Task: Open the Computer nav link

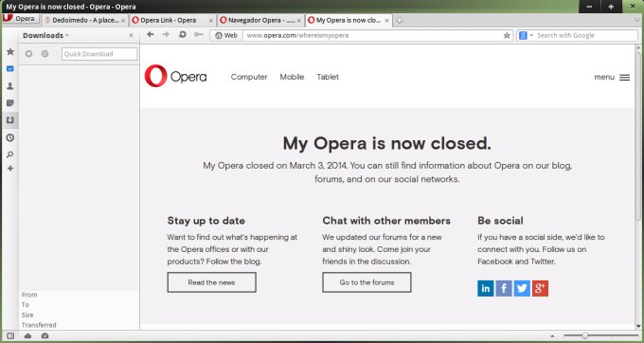Action: 249,77
